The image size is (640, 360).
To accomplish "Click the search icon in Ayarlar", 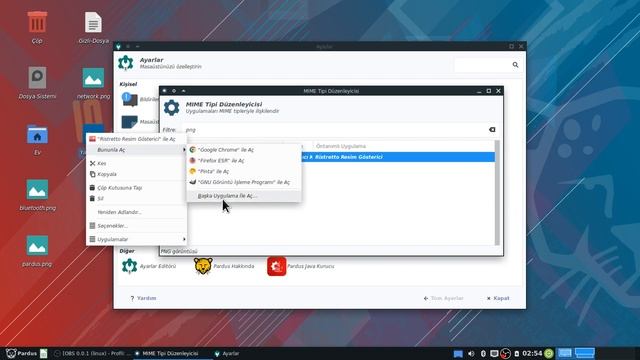I will tap(516, 65).
